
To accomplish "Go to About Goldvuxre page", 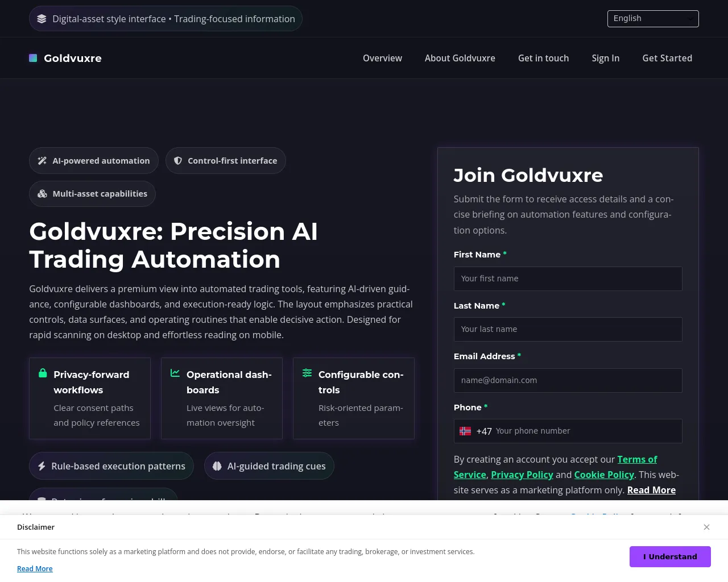I will click(460, 58).
